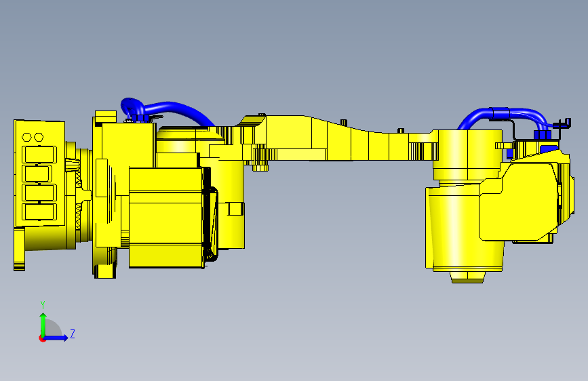588x381 pixels.
Task: Select the long yellow forearm link in the middle
Action: pos(338,140)
